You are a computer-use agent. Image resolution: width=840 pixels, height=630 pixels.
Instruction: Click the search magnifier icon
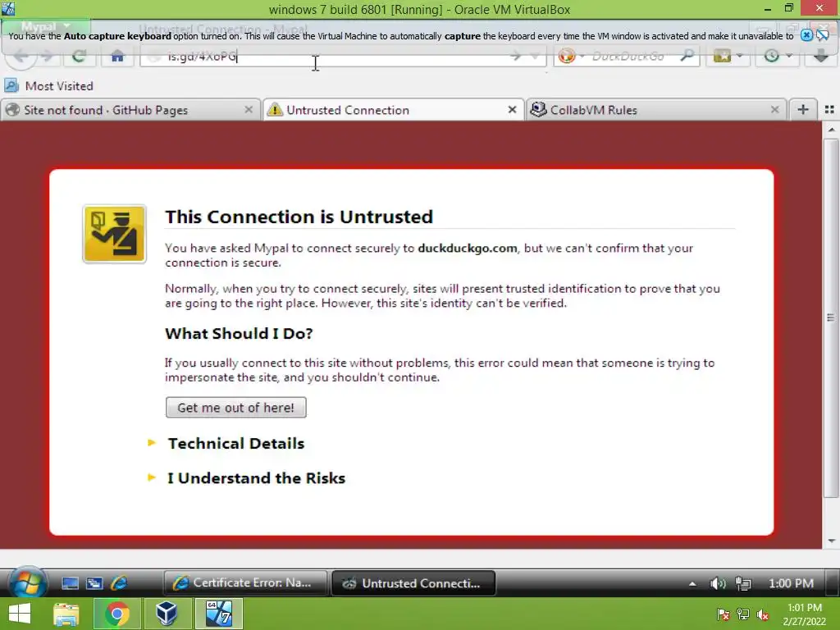687,56
